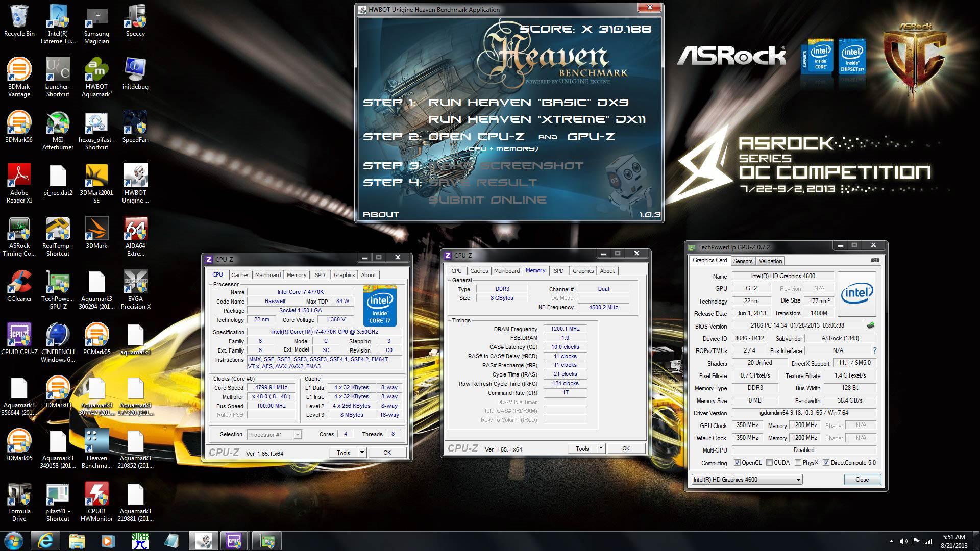Open EVGA Precision X desktop icon

(x=135, y=289)
